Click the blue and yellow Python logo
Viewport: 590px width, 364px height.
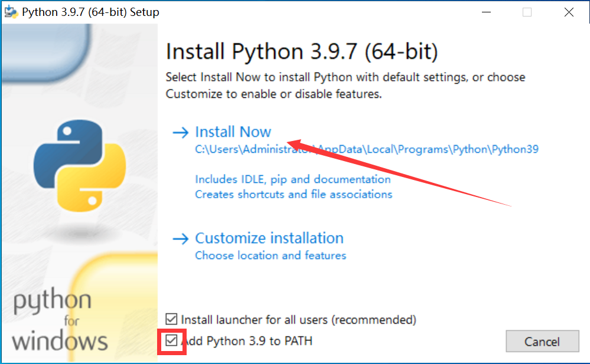click(x=80, y=168)
